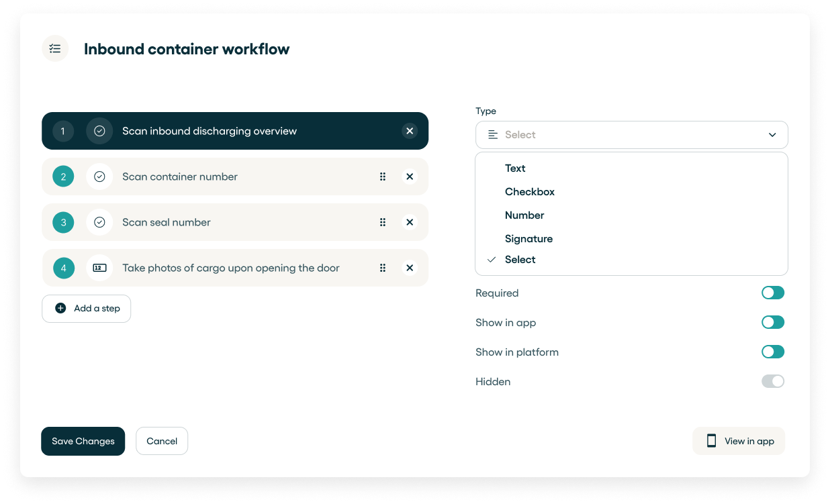Viewport: 830px width, 504px height.
Task: Delete the "Scan container number" step
Action: coord(410,177)
